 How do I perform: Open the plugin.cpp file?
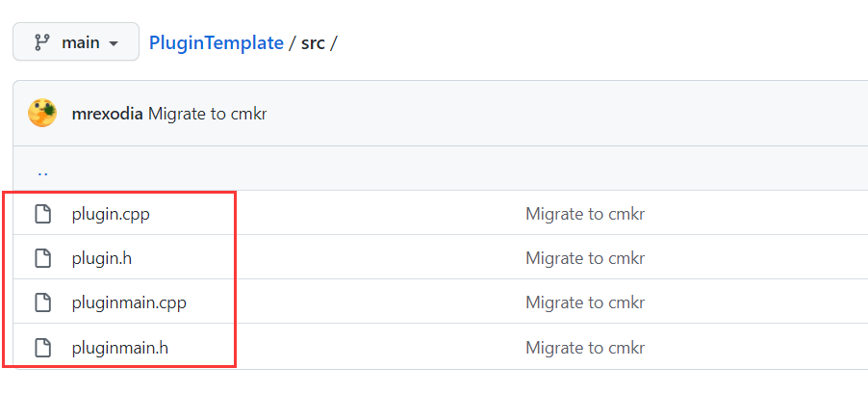point(111,214)
